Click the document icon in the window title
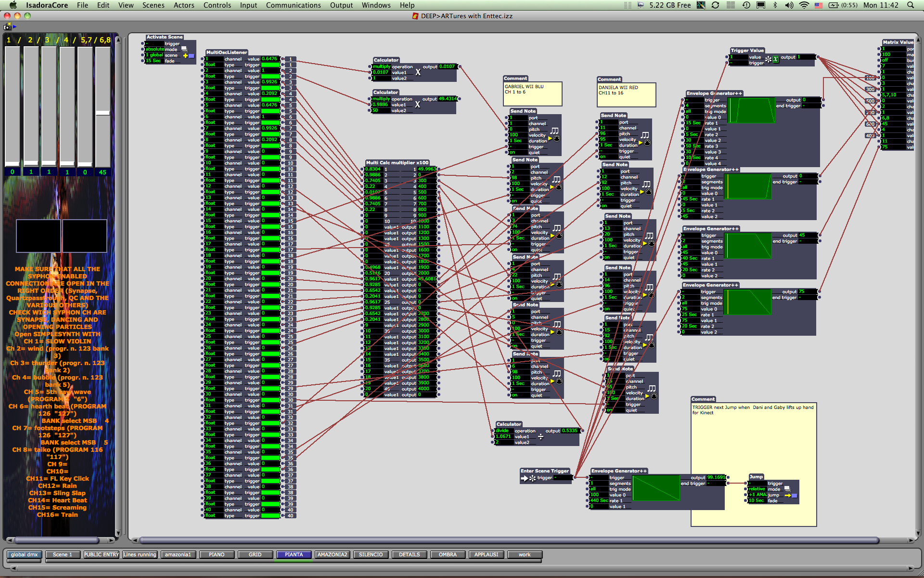 point(415,16)
